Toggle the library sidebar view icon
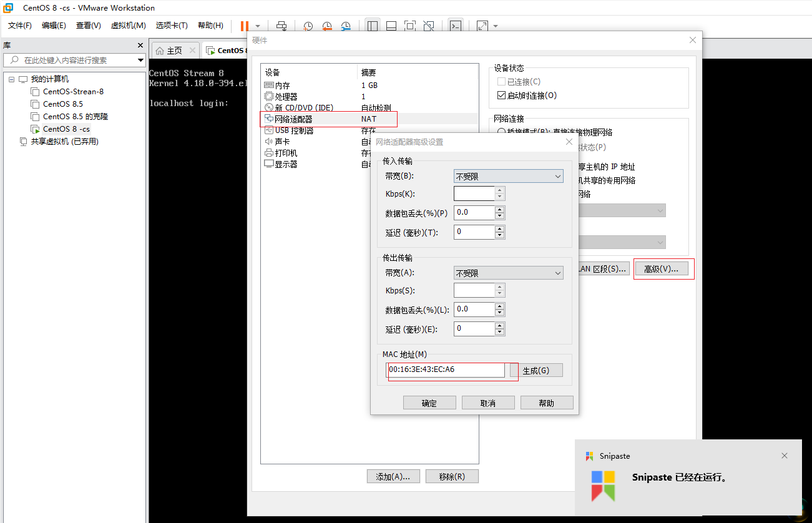The width and height of the screenshot is (812, 523). pyautogui.click(x=373, y=26)
